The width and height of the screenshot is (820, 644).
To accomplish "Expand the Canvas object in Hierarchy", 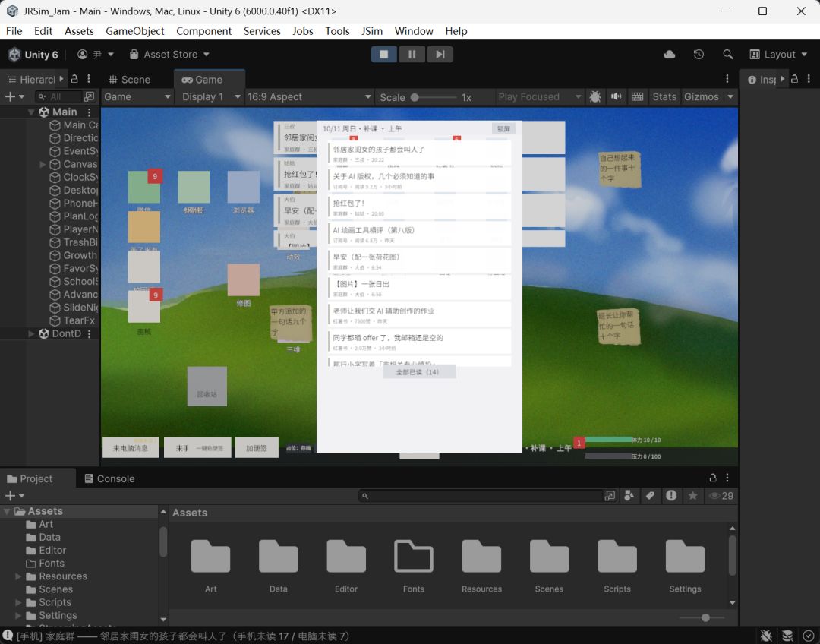I will [43, 164].
